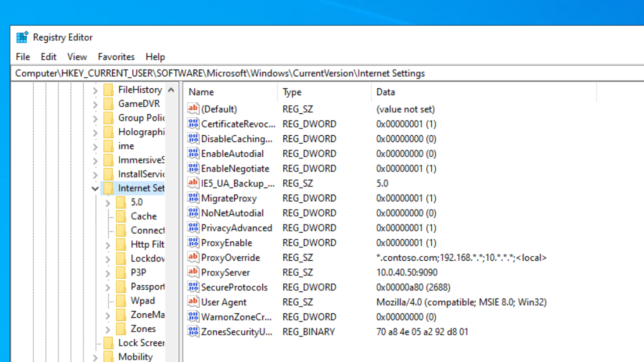The width and height of the screenshot is (644, 362).
Task: Select the ImmersiveShell key in tree
Action: pos(141,160)
